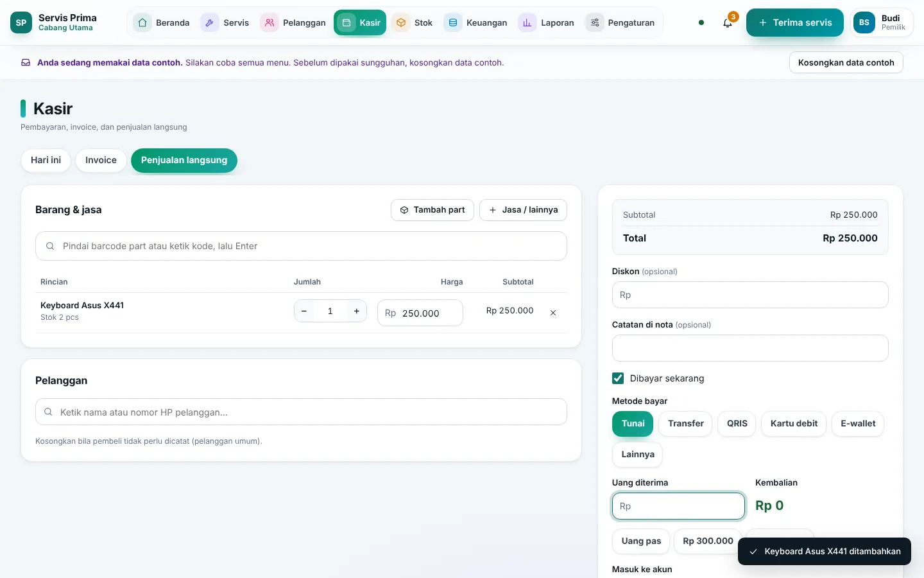This screenshot has height=578, width=924.
Task: Open the Stok section
Action: point(413,22)
